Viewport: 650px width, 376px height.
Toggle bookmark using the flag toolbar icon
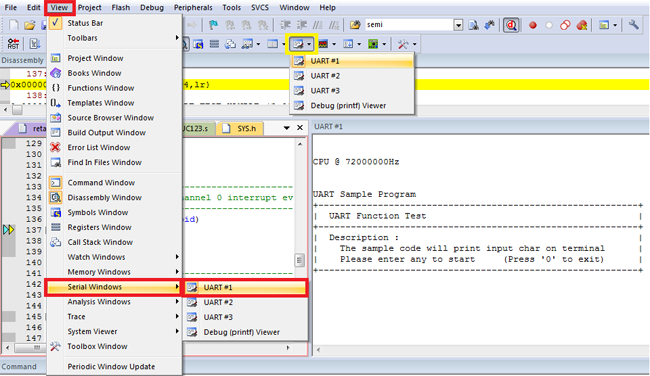pos(213,25)
